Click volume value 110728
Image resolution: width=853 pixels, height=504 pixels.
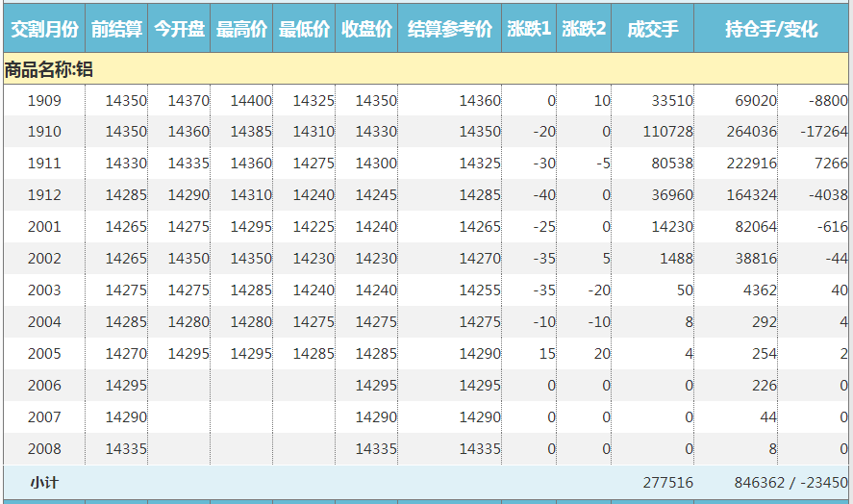click(x=667, y=132)
